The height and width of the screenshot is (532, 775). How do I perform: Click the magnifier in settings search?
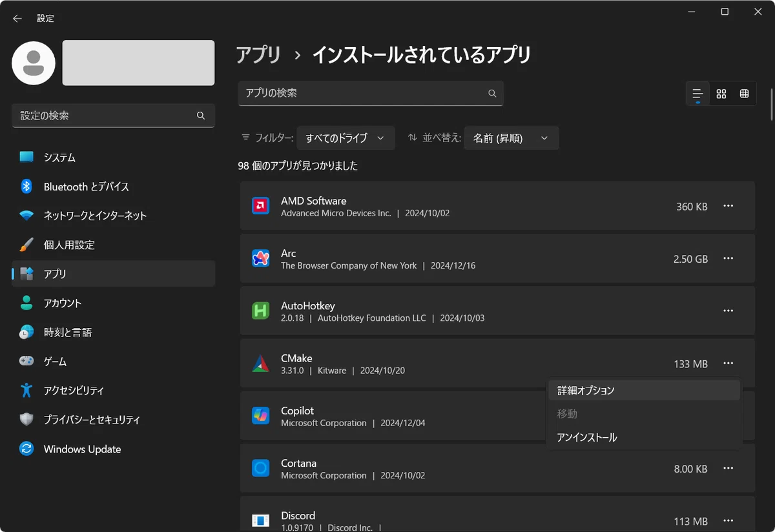click(201, 116)
